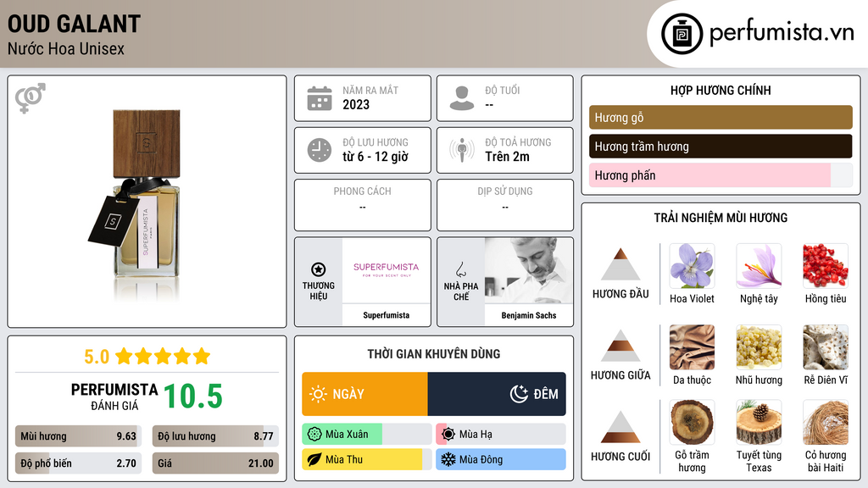Image resolution: width=868 pixels, height=488 pixels.
Task: Click the unisex gender symbol icon
Action: pos(31,98)
